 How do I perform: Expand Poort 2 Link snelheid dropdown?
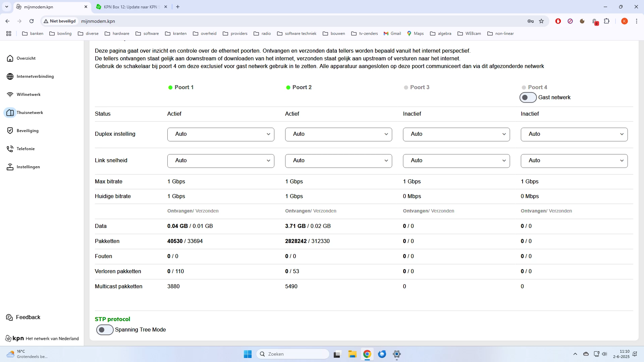338,161
